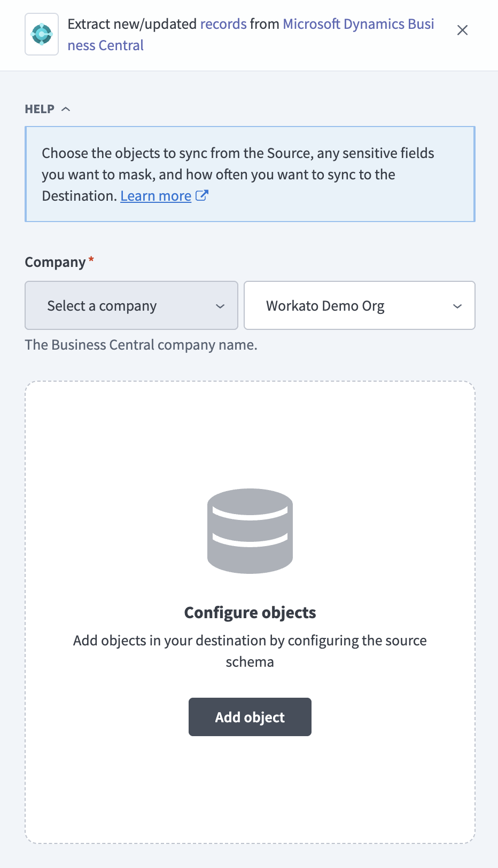Click the Configure objects heading
Screen dimensions: 498x868
click(x=250, y=612)
